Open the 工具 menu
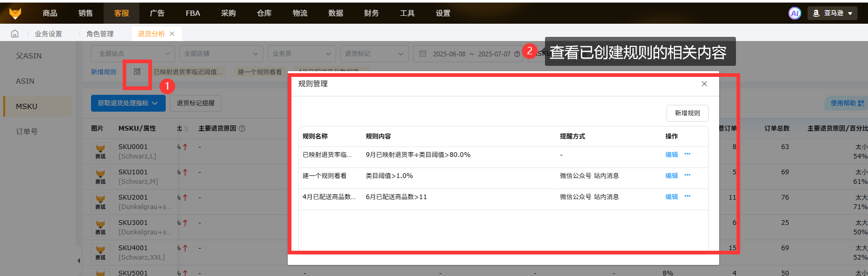Image resolution: width=868 pixels, height=276 pixels. coord(408,13)
